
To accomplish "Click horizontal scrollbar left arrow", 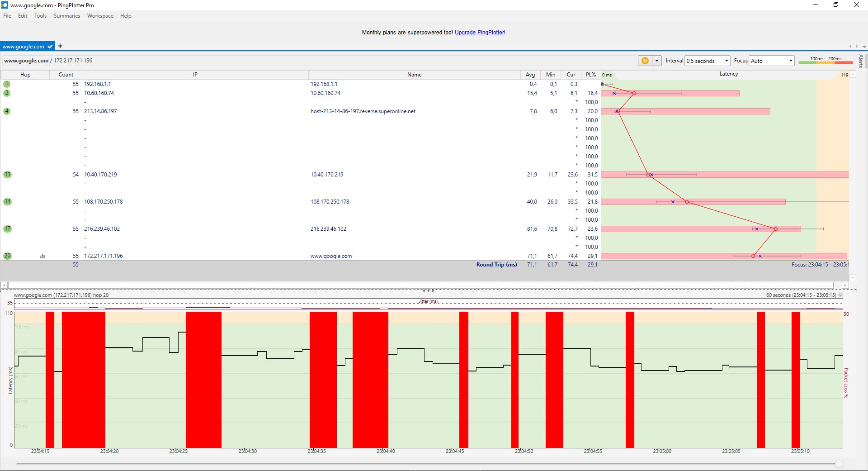I will 4,285.
